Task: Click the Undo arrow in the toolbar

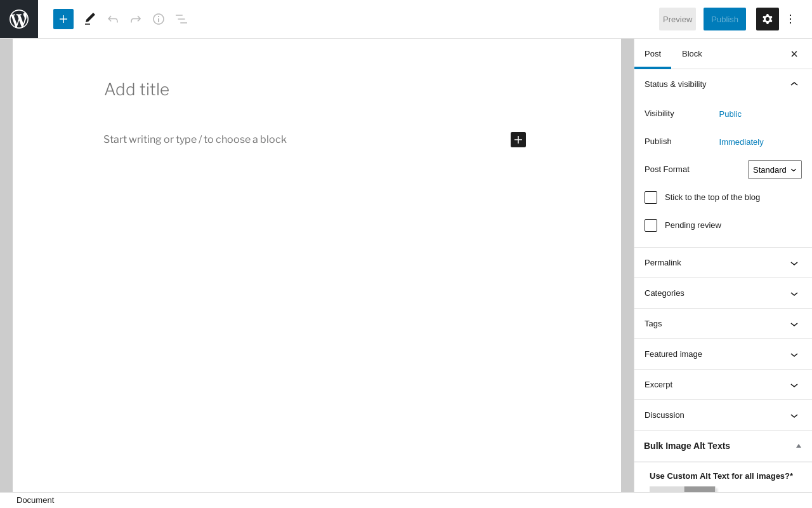Action: coord(113,19)
